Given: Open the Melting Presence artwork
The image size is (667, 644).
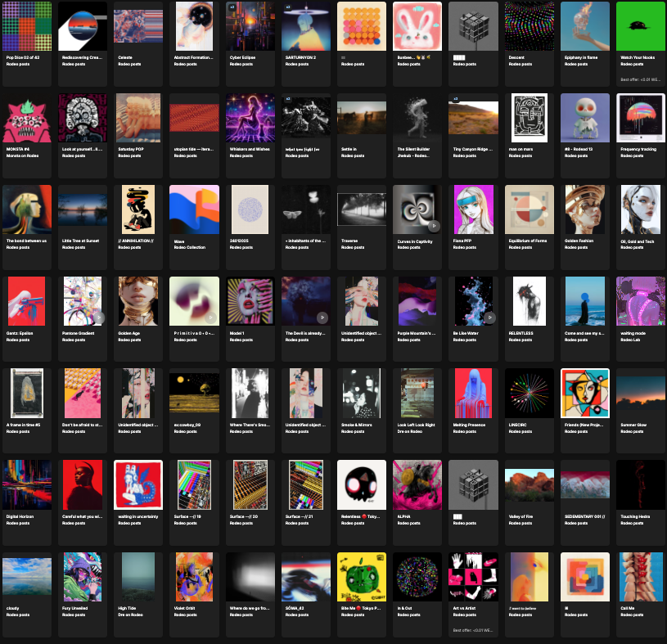Looking at the screenshot, I should pos(474,393).
